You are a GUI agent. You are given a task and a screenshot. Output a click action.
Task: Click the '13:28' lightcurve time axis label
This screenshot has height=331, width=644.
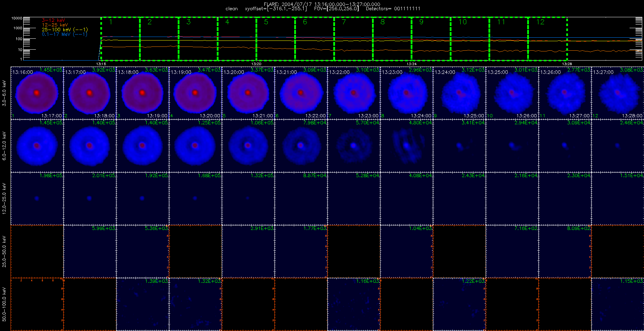click(x=567, y=64)
